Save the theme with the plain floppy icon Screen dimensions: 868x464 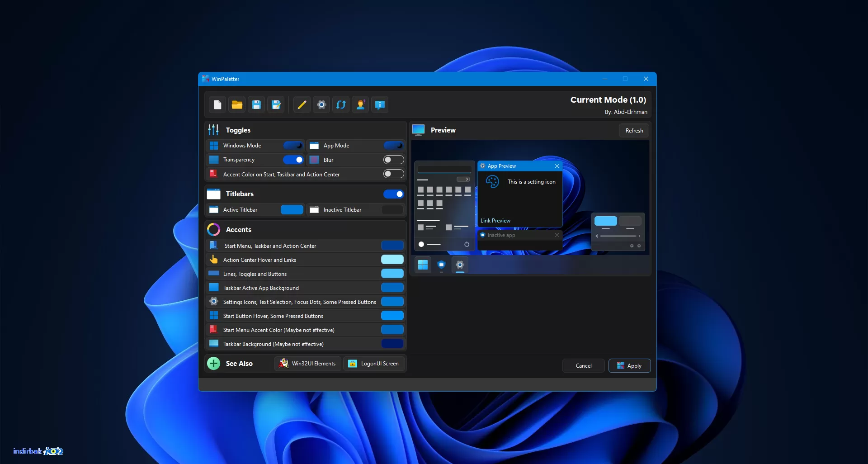pyautogui.click(x=256, y=105)
